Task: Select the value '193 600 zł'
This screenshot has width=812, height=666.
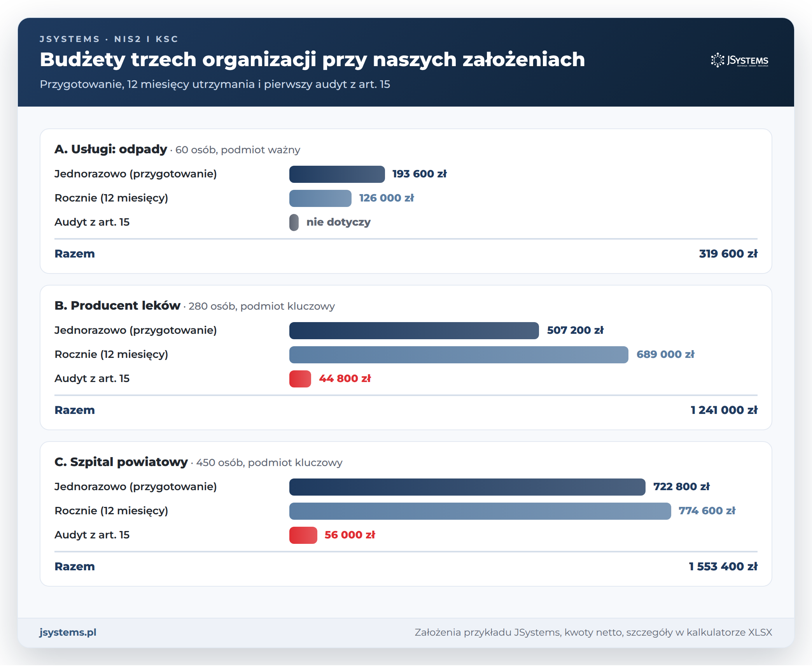Action: pos(420,174)
